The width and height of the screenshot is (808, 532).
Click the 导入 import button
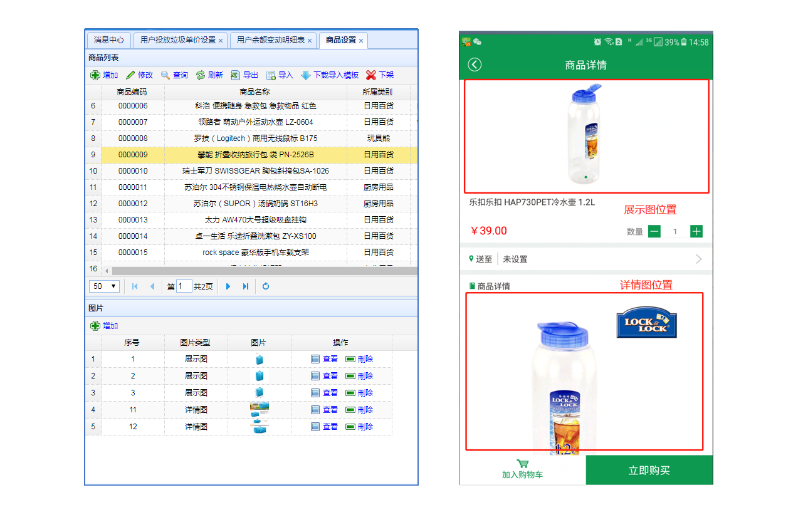280,75
